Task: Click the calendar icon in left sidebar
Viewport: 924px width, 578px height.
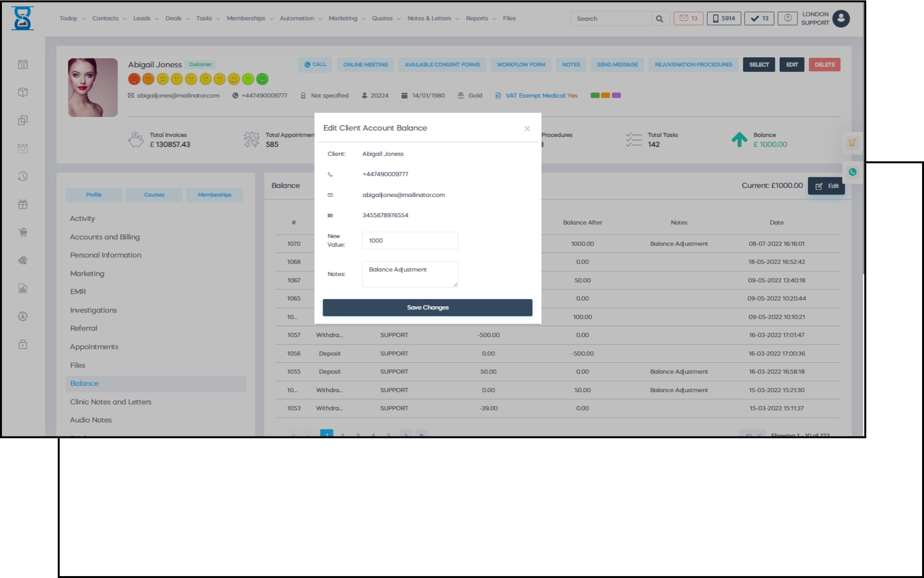Action: click(x=23, y=65)
